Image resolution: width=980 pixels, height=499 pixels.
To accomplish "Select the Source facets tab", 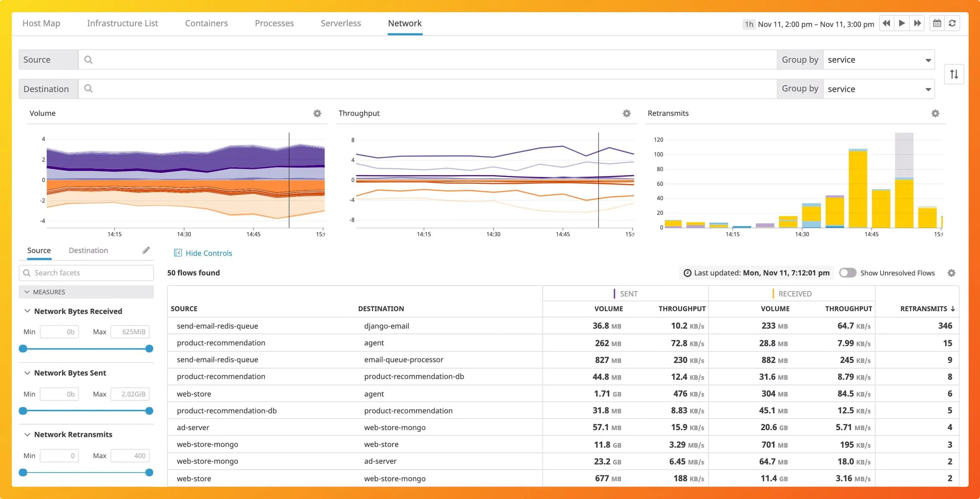I will tap(39, 251).
